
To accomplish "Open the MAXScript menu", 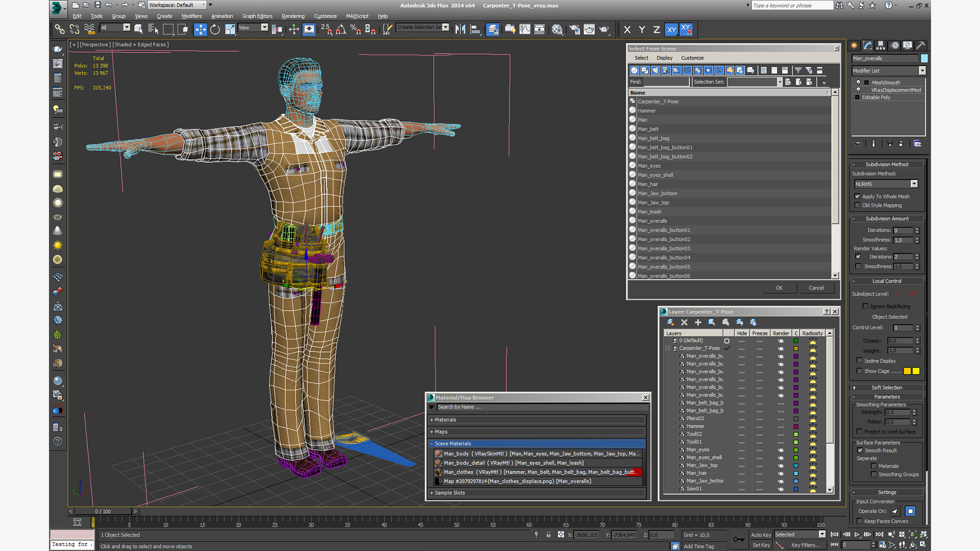I will 357,16.
